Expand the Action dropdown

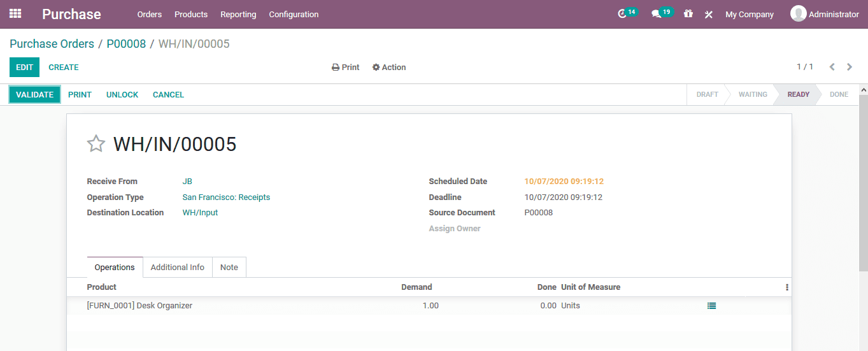[x=389, y=68]
